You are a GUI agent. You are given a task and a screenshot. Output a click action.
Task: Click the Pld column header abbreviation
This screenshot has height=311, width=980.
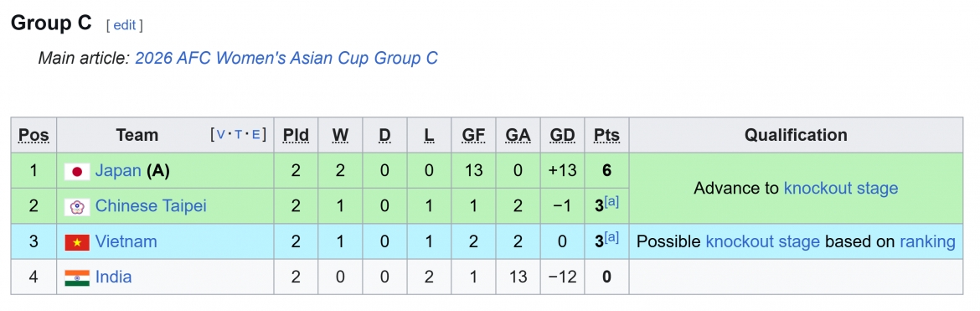[x=296, y=135]
